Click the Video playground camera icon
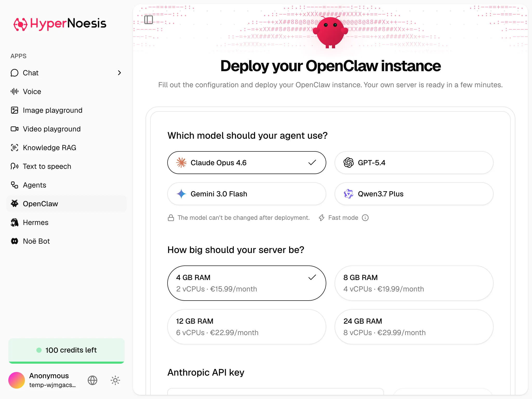The image size is (532, 399). point(15,129)
